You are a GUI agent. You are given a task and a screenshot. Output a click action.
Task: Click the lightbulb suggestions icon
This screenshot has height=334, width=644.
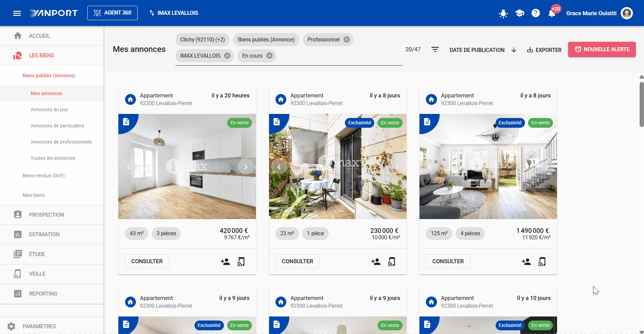[x=503, y=13]
